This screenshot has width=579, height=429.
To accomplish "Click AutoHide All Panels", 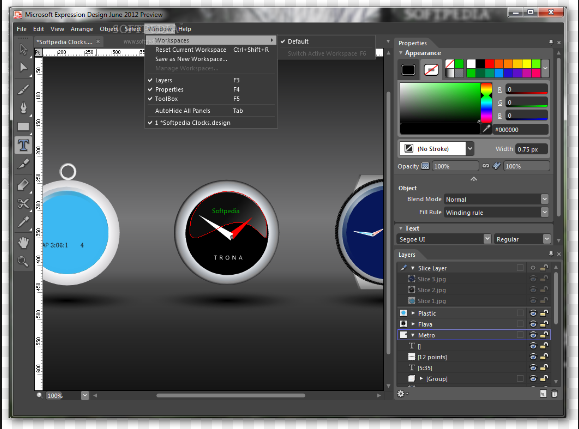I will tap(211, 111).
